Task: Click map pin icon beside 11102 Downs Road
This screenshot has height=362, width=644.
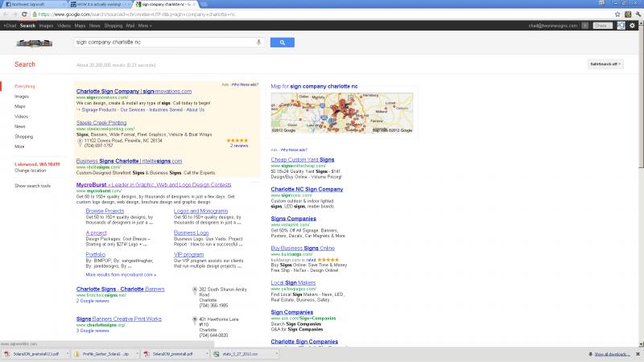Action: (80, 142)
